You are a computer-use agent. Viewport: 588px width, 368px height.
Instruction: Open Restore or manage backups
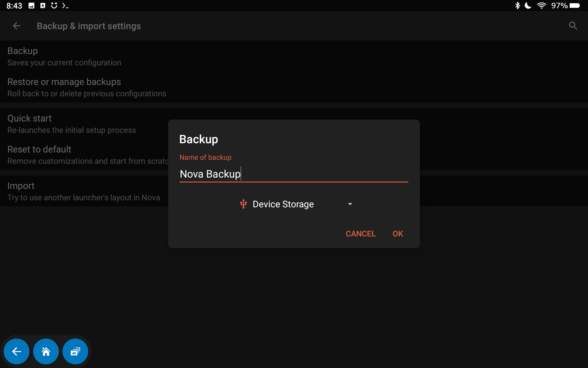tap(294, 87)
